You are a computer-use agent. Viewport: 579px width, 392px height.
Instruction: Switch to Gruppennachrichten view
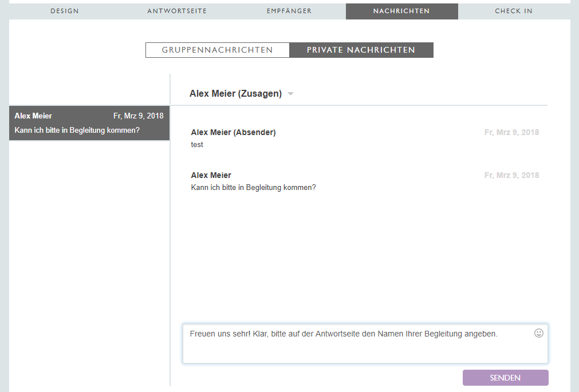point(217,50)
